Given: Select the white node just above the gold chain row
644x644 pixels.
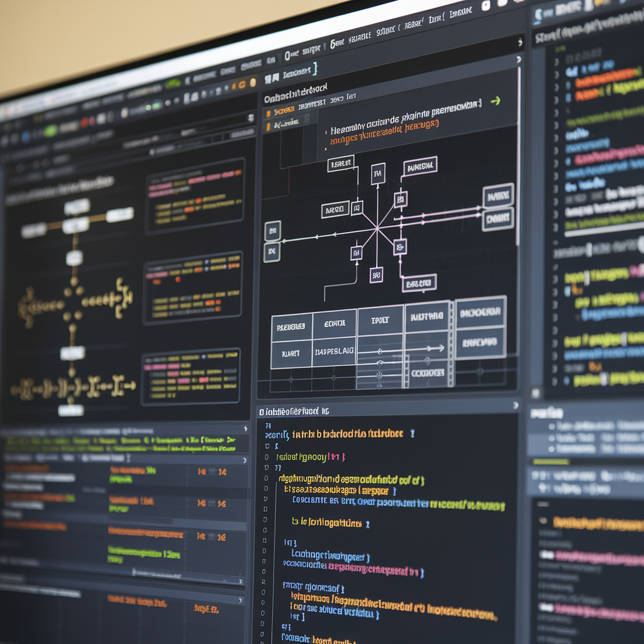Looking at the screenshot, I should tap(73, 353).
